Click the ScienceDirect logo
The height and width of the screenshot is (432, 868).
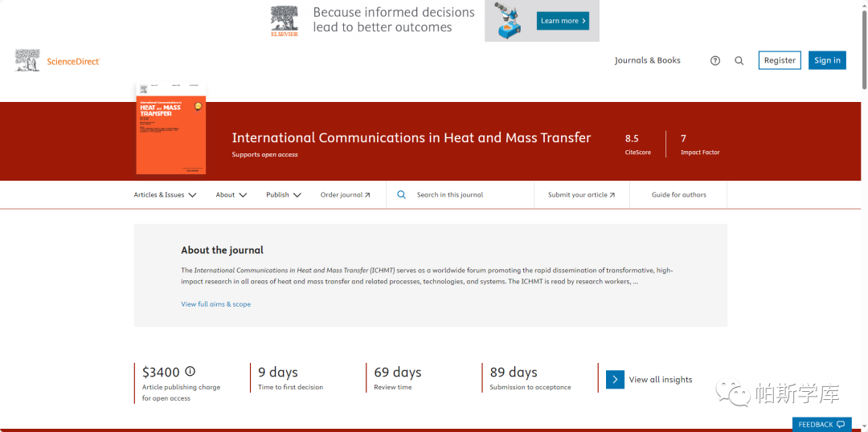tap(58, 61)
